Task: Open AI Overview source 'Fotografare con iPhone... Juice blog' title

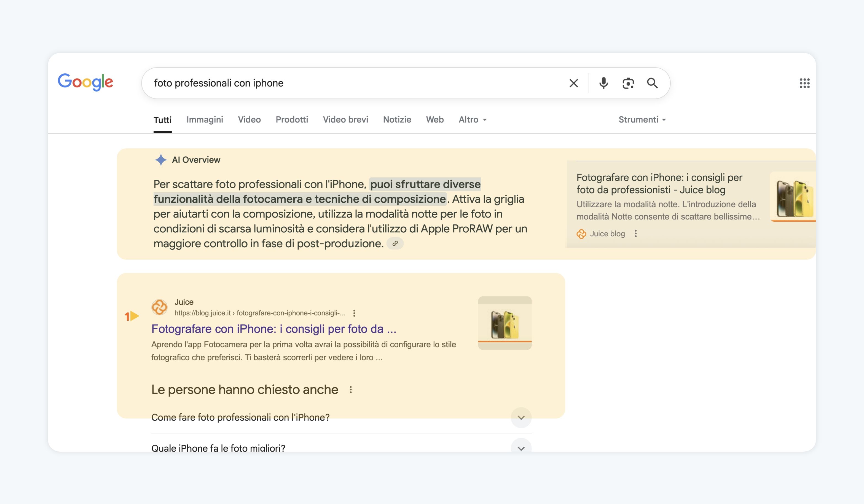Action: click(659, 183)
